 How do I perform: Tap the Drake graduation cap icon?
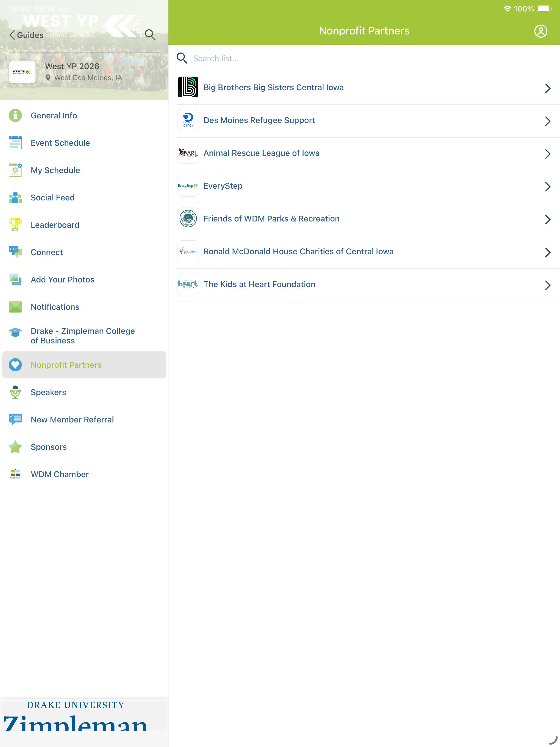(x=15, y=333)
